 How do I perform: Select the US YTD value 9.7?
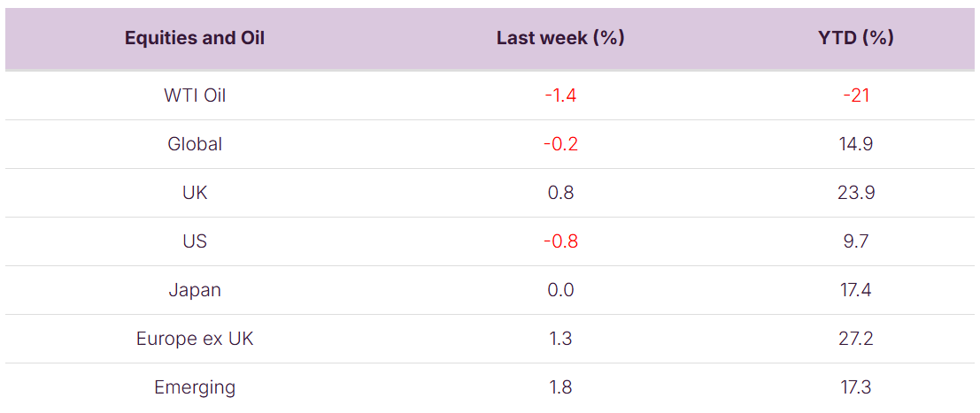[x=856, y=241]
